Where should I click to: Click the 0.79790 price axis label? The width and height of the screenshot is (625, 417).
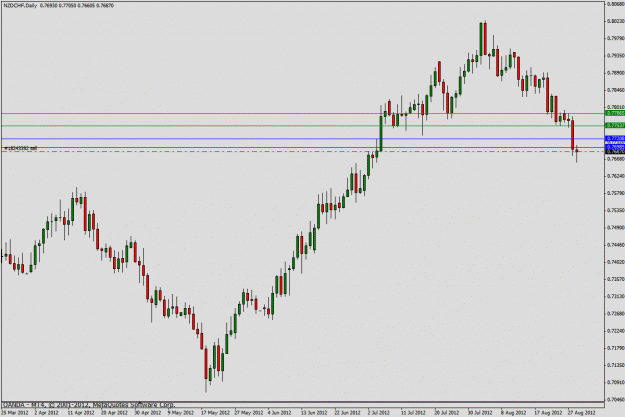coord(615,38)
